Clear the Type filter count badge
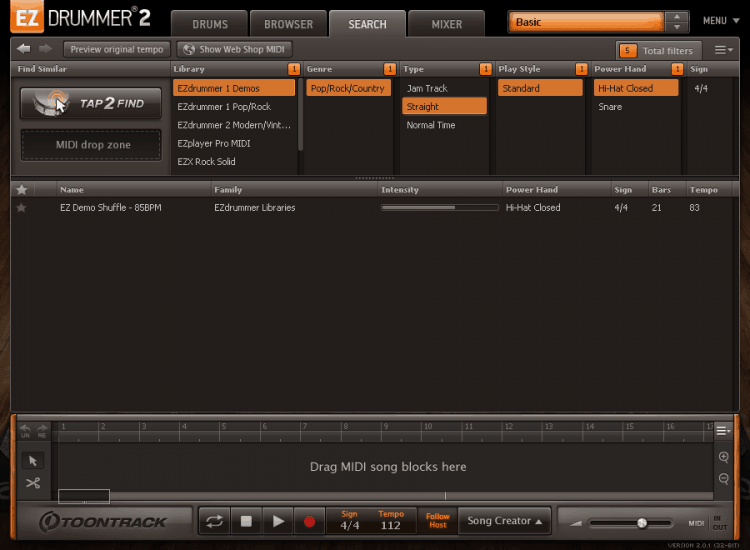 [x=485, y=69]
